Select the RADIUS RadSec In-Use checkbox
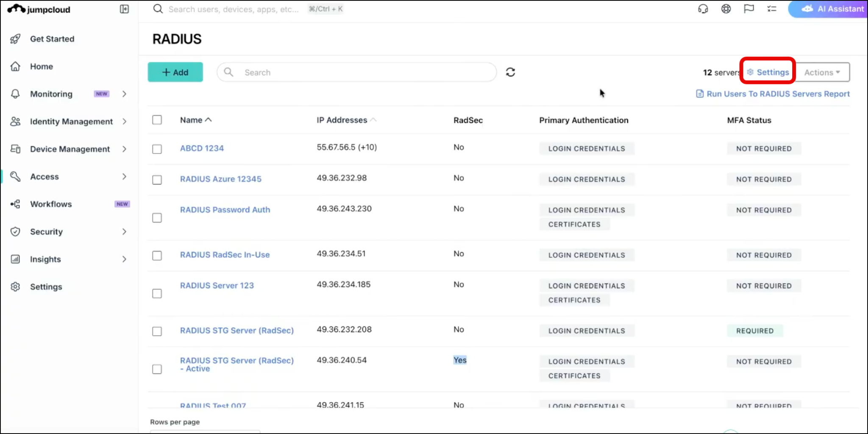868x434 pixels. coord(157,256)
